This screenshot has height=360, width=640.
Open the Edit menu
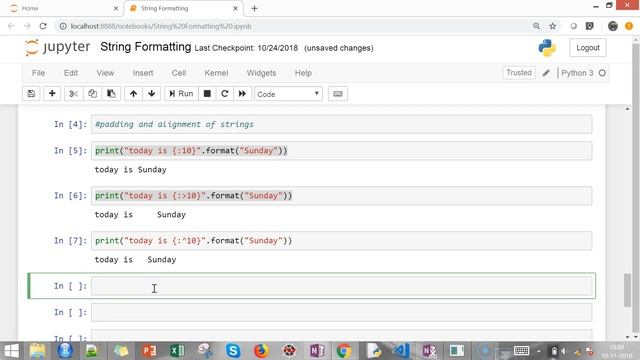pos(71,73)
